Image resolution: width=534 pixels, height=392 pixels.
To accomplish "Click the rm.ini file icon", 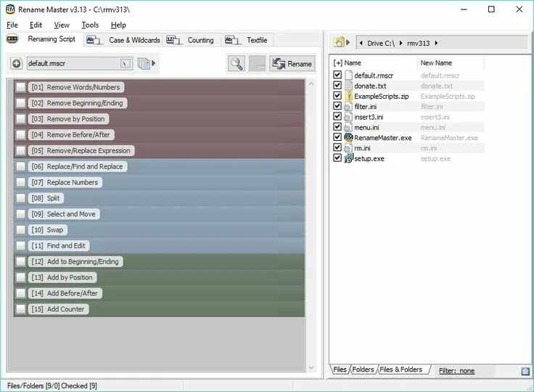I will click(348, 147).
